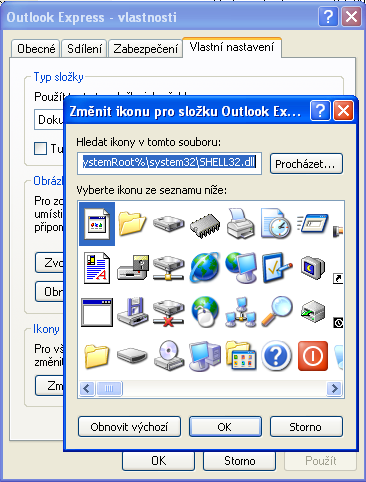Pick the CD-ROM drive icon
The height and width of the screenshot is (482, 366).
tap(169, 356)
